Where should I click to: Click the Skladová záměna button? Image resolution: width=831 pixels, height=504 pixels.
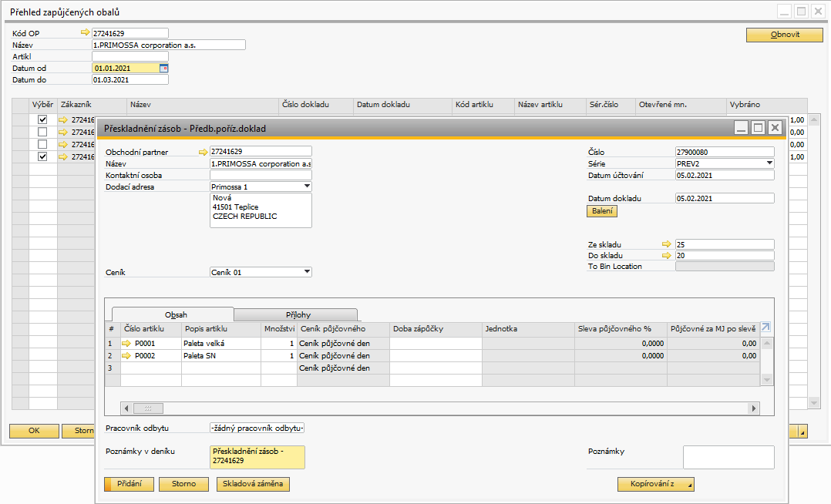(253, 484)
